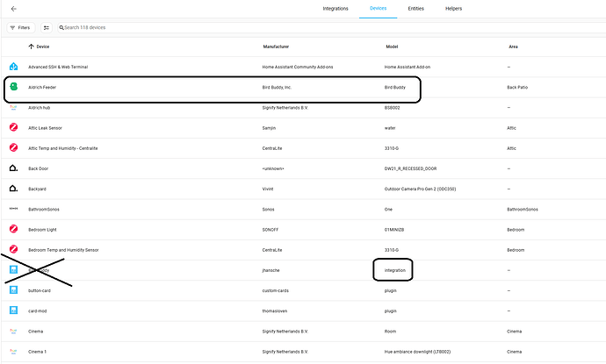Click the Advanced SSH & Web Terminal add-on icon
Screen dimensions: 606x364
(x=13, y=67)
